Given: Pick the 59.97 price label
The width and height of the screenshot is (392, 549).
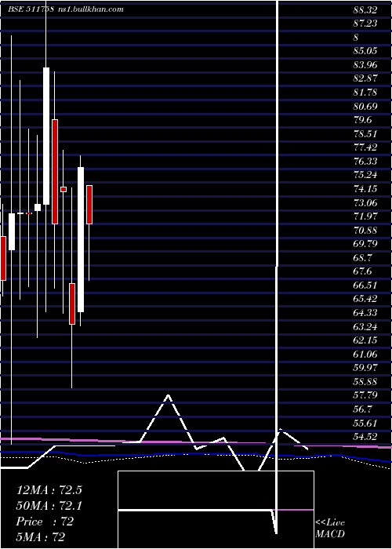Looking at the screenshot, I should [x=365, y=368].
